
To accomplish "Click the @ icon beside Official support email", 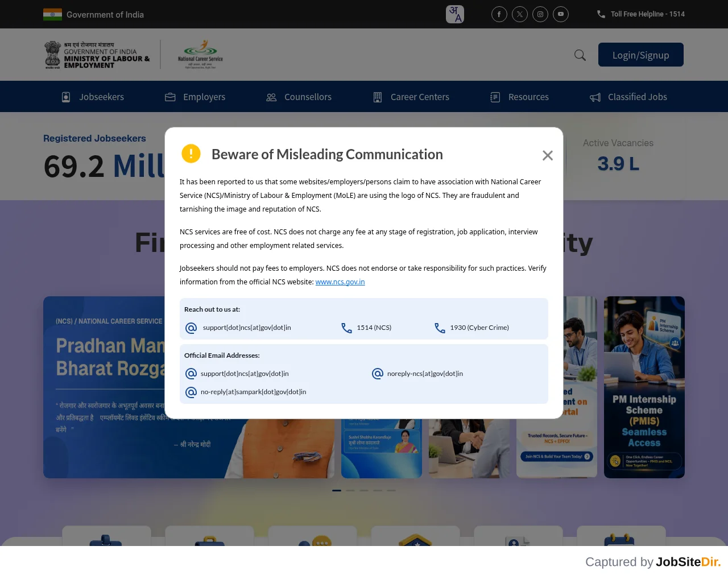I will pos(191,374).
